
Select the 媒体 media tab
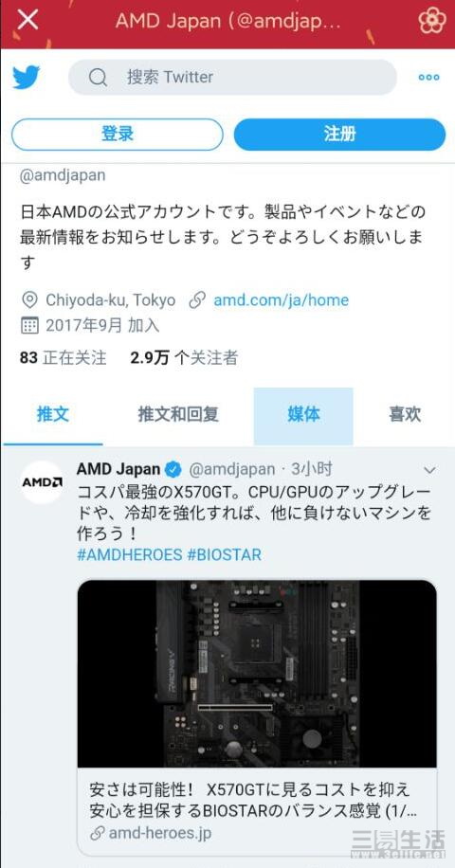pyautogui.click(x=303, y=415)
